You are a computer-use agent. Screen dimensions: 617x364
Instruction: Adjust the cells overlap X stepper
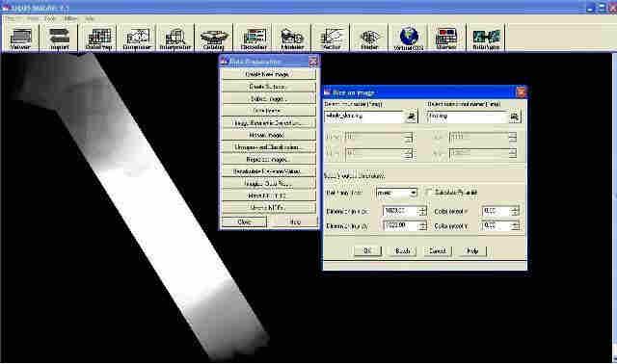click(x=515, y=211)
